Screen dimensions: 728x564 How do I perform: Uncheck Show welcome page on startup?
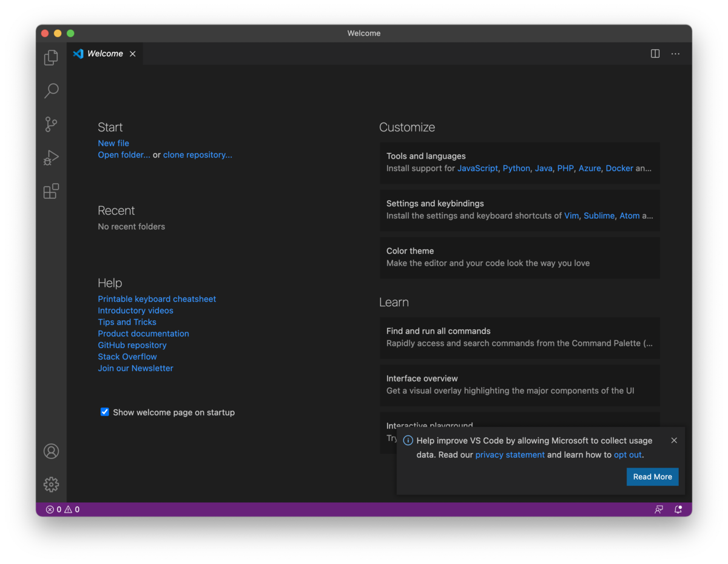[105, 412]
